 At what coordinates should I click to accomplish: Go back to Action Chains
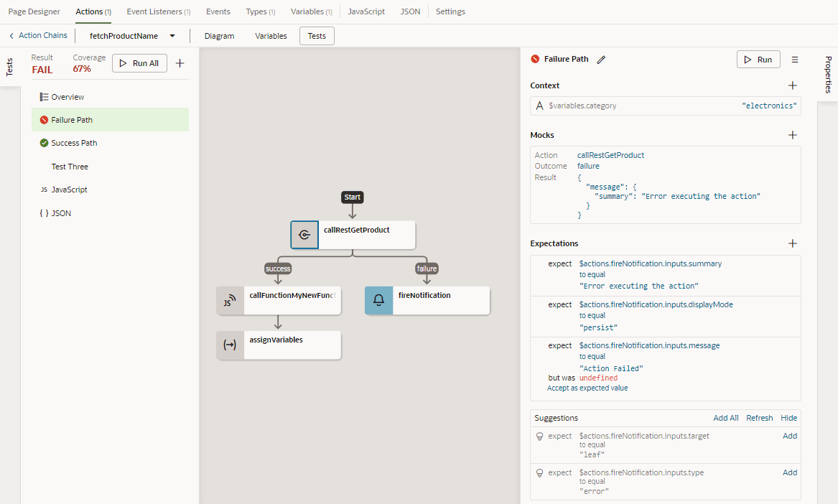coord(38,35)
